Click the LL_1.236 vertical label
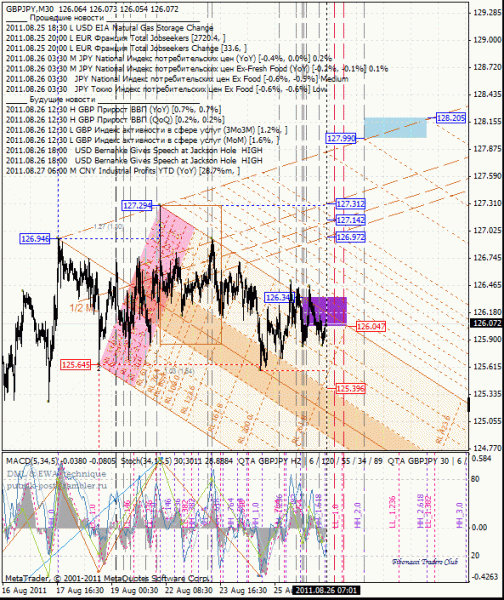Viewport: 504px width, 600px height. pyautogui.click(x=392, y=512)
